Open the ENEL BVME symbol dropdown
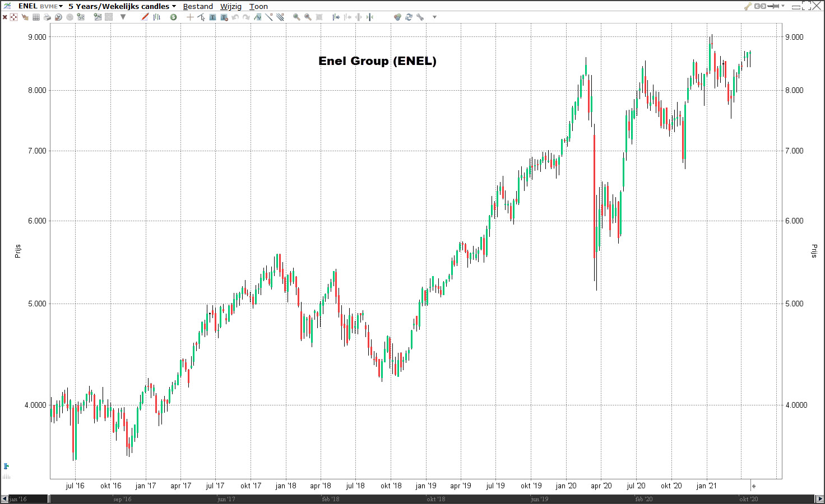Viewport: 825px width, 504px height. click(x=40, y=6)
